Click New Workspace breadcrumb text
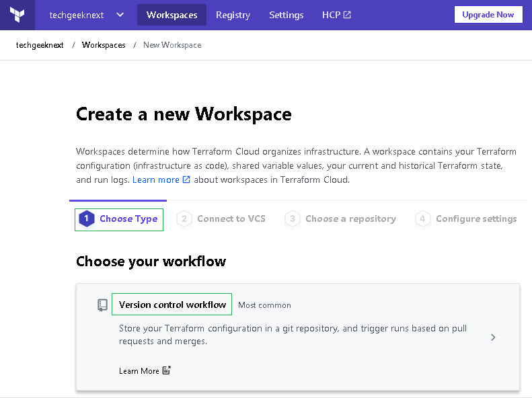Screen dimensions: 532x398 point(172,45)
